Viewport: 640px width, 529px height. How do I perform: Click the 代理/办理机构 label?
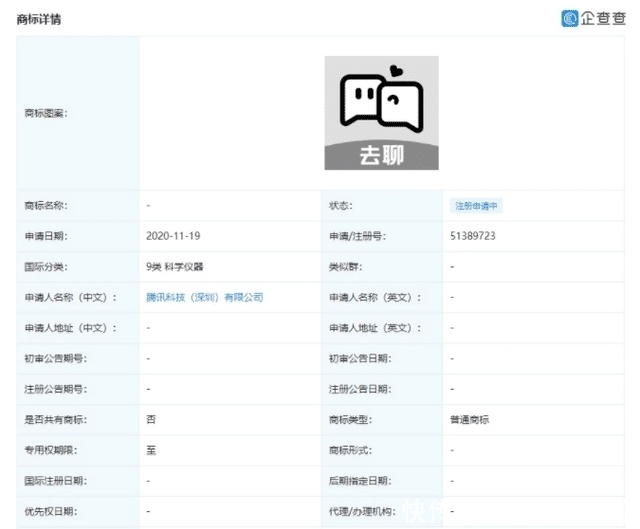362,511
